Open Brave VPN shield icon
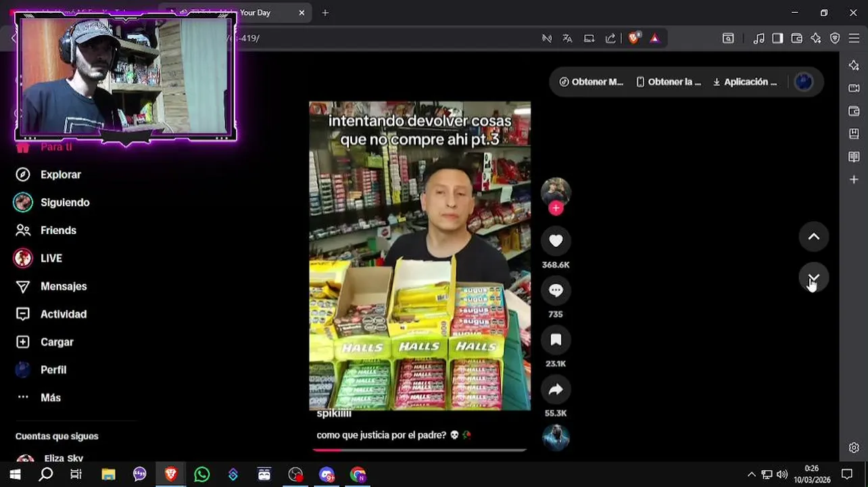This screenshot has width=868, height=487. 835,39
